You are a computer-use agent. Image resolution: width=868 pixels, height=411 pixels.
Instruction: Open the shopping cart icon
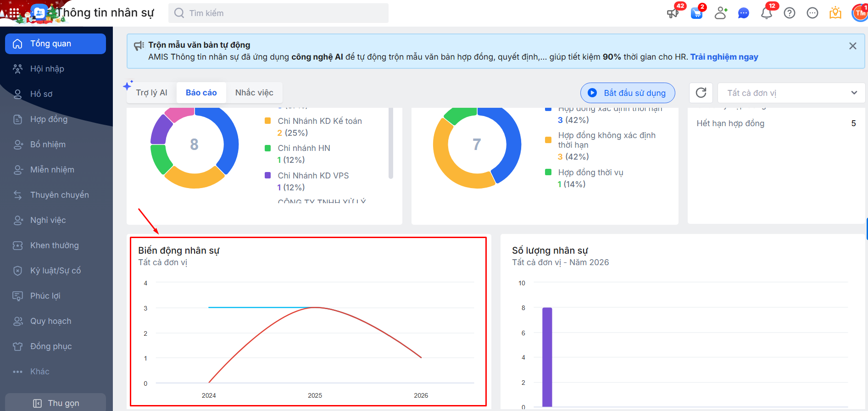coord(696,13)
